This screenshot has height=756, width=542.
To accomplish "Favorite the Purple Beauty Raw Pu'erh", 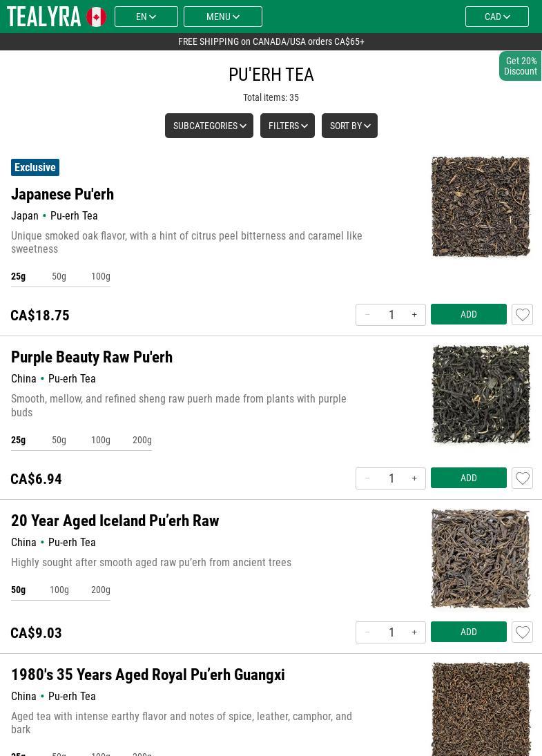I will pyautogui.click(x=522, y=478).
